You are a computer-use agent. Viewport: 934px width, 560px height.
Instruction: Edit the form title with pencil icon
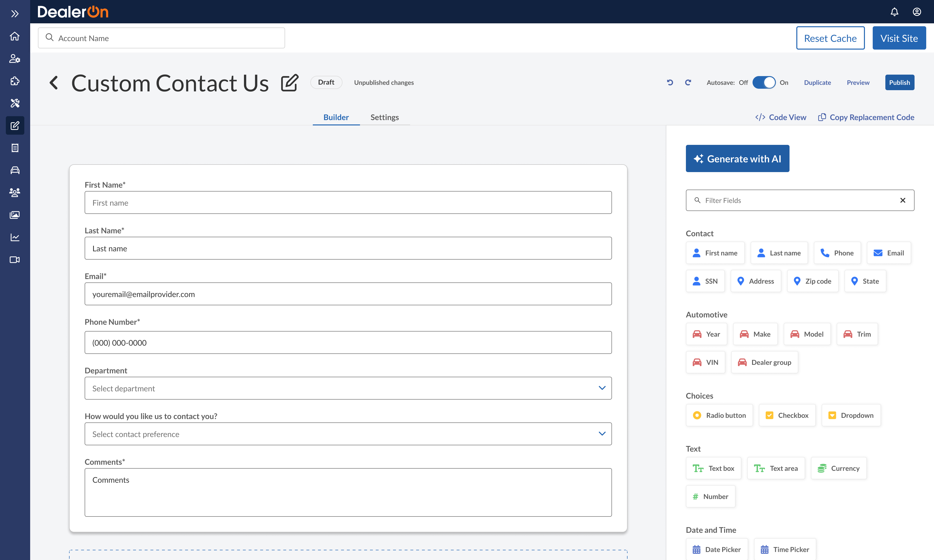pos(289,83)
